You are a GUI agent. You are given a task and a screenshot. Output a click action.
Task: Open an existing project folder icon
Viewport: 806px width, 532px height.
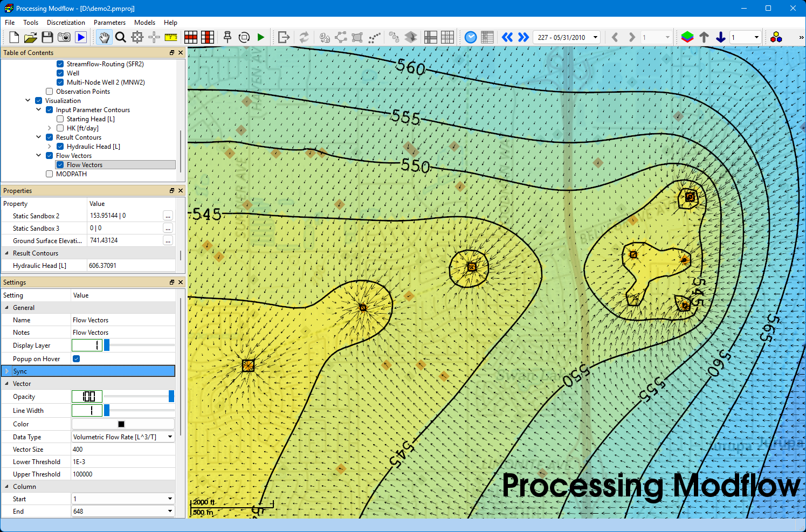tap(31, 37)
